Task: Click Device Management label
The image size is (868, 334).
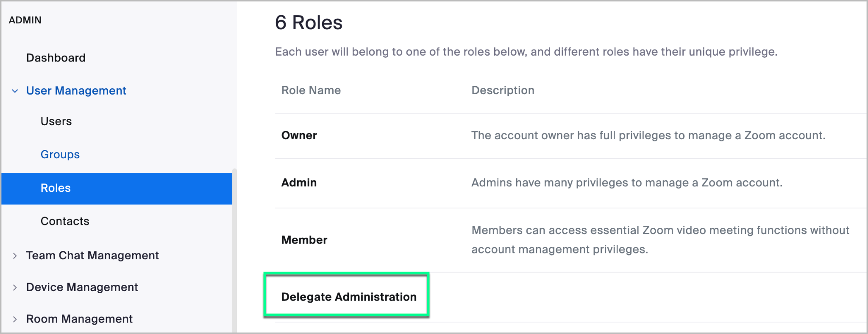Action: coord(82,287)
